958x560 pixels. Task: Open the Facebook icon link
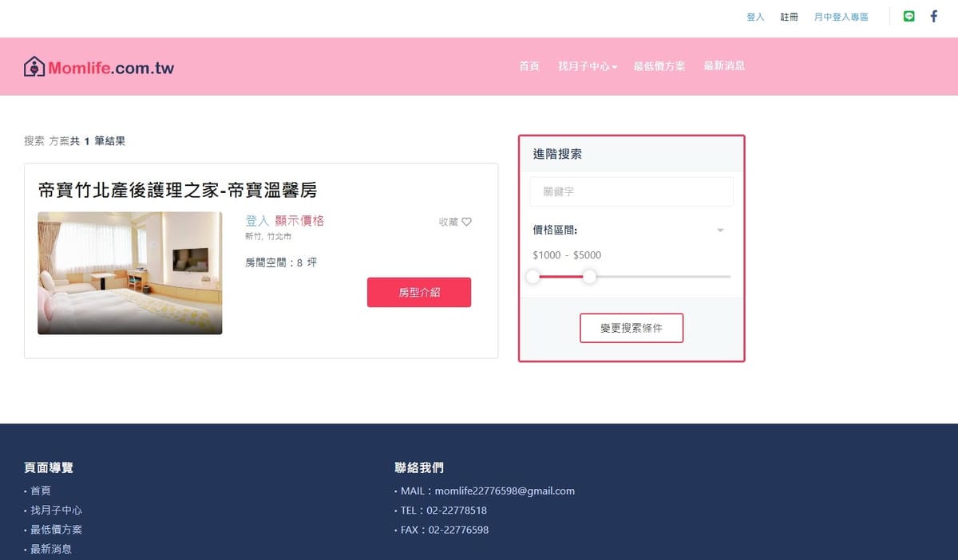933,17
